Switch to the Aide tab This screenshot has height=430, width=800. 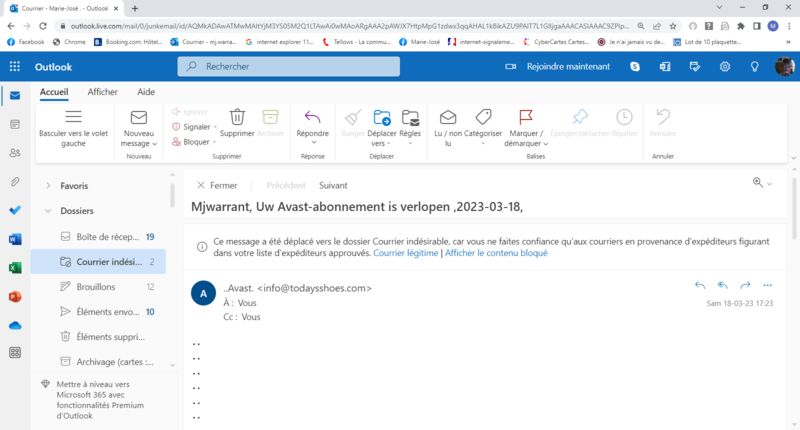146,92
